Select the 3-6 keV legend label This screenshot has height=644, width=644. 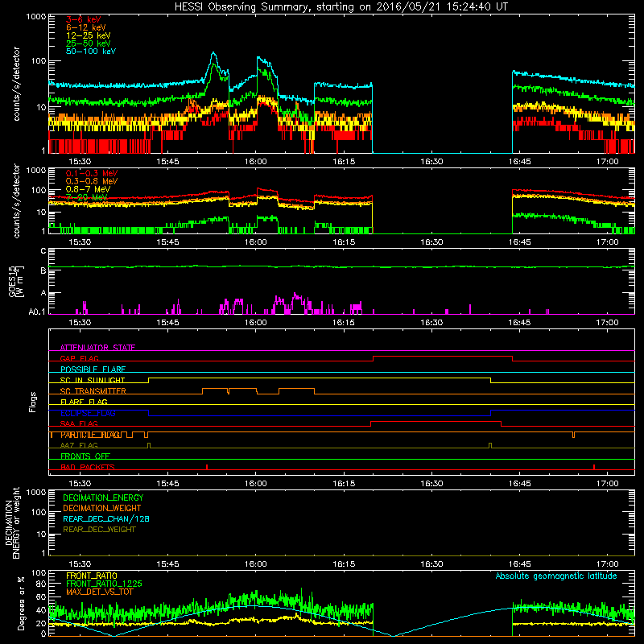click(83, 19)
